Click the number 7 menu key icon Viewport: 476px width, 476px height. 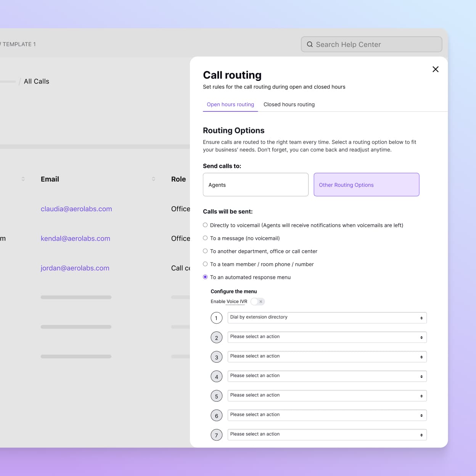click(216, 435)
